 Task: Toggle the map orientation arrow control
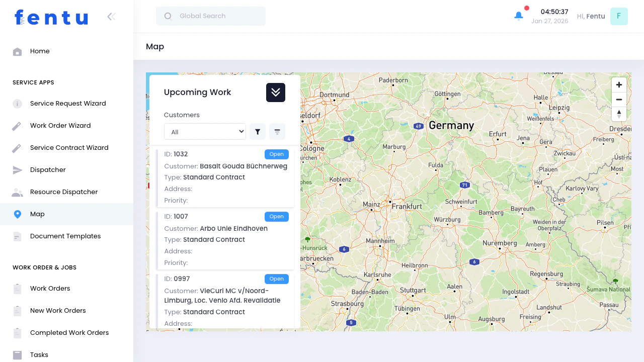pyautogui.click(x=619, y=114)
